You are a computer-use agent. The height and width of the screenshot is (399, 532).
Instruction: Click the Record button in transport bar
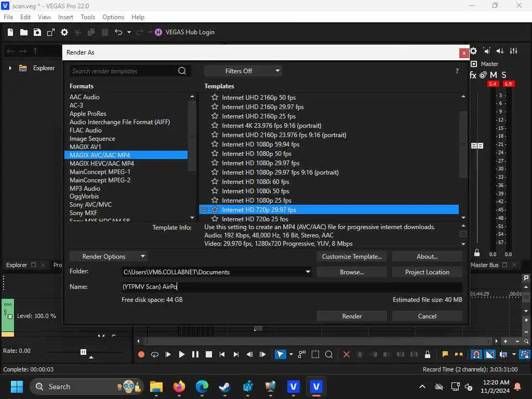point(141,354)
